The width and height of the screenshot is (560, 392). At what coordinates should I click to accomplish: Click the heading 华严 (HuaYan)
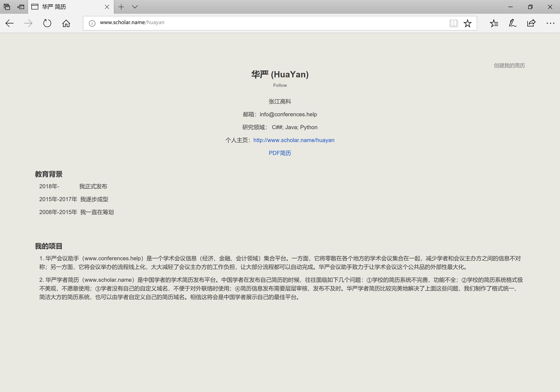[280, 74]
